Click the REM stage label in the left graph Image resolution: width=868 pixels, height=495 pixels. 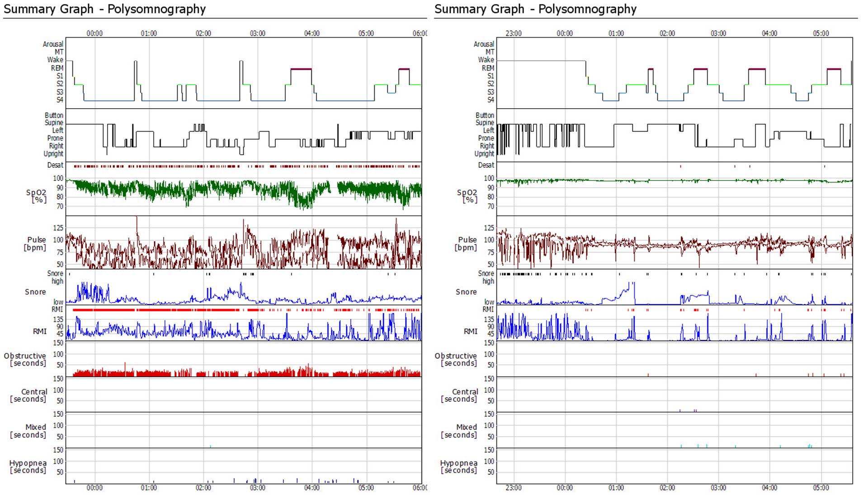pyautogui.click(x=57, y=68)
